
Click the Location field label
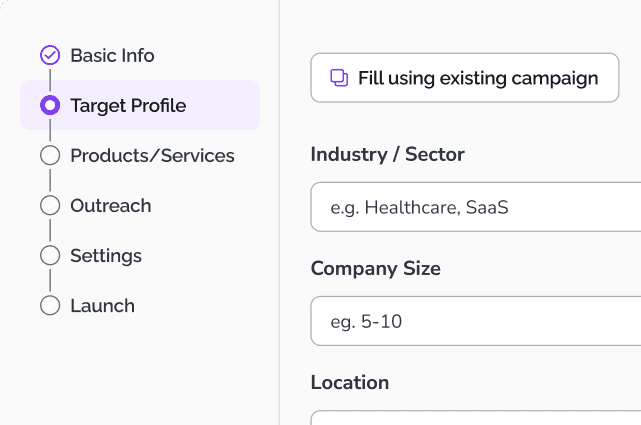point(349,382)
